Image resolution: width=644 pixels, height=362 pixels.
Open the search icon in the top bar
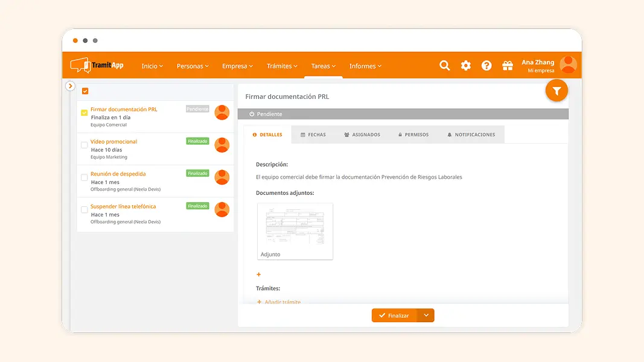[445, 65]
